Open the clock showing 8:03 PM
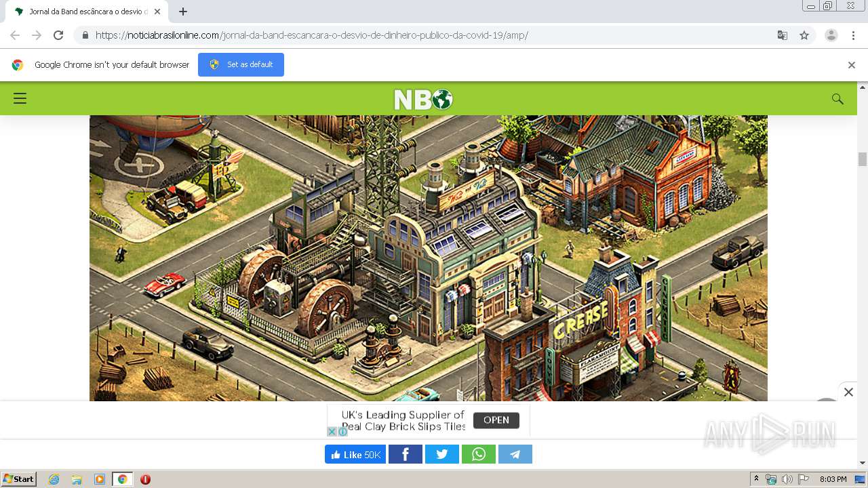The width and height of the screenshot is (868, 488). pos(833,479)
